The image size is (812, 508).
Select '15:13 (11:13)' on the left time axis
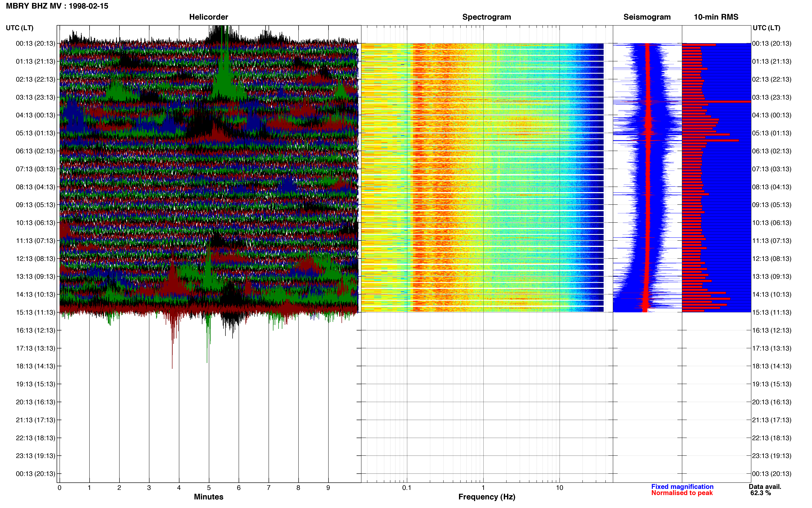tap(36, 313)
